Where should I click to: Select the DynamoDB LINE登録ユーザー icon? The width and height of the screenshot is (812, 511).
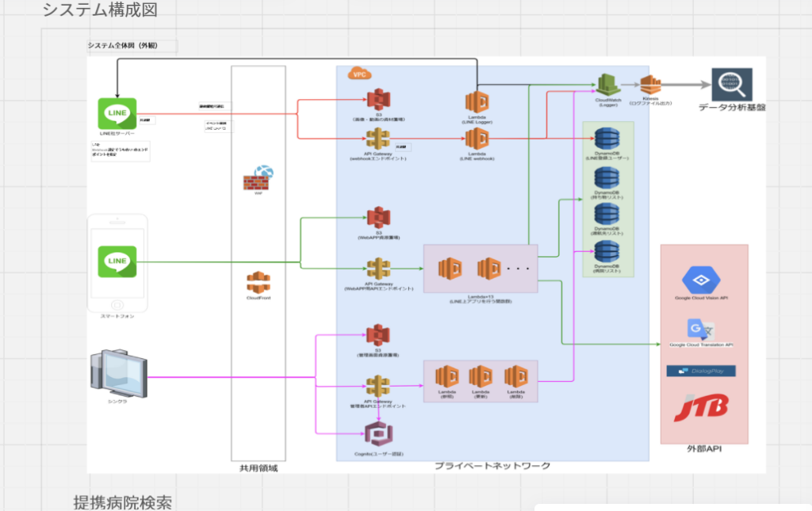[607, 140]
